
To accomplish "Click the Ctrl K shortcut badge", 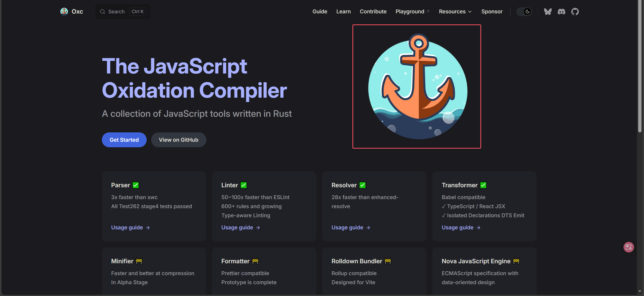I will (138, 12).
